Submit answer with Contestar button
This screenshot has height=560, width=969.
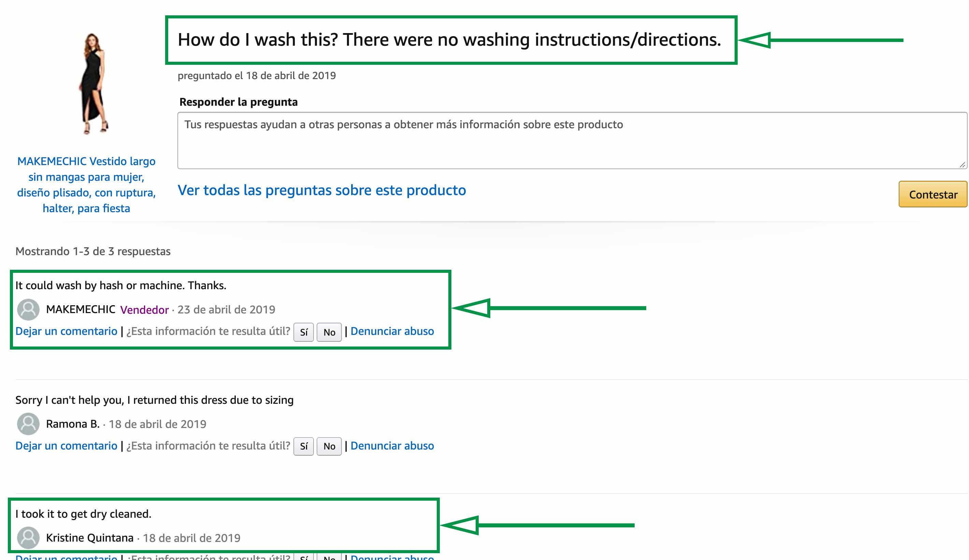click(x=932, y=194)
